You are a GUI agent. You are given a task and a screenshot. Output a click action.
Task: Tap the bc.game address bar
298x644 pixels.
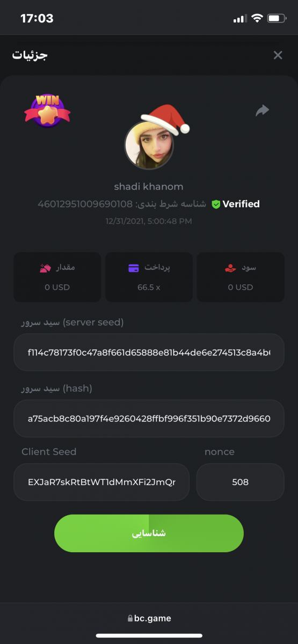(x=149, y=618)
